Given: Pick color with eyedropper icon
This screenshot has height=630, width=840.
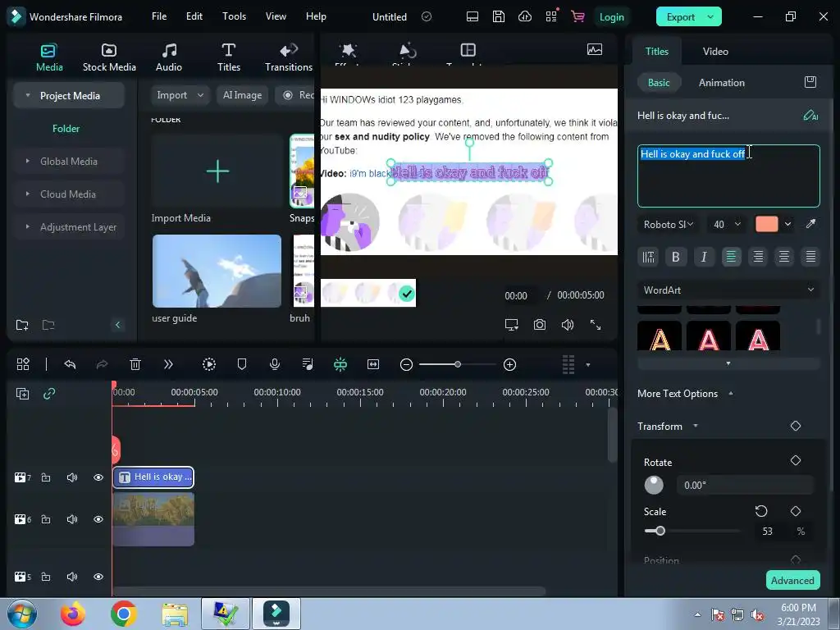Looking at the screenshot, I should [810, 224].
